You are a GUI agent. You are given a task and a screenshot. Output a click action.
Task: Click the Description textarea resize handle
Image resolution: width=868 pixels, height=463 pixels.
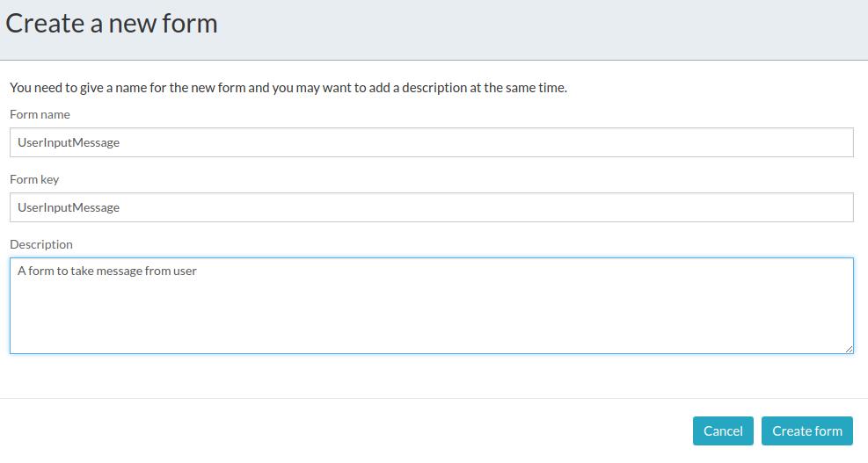[x=849, y=349]
